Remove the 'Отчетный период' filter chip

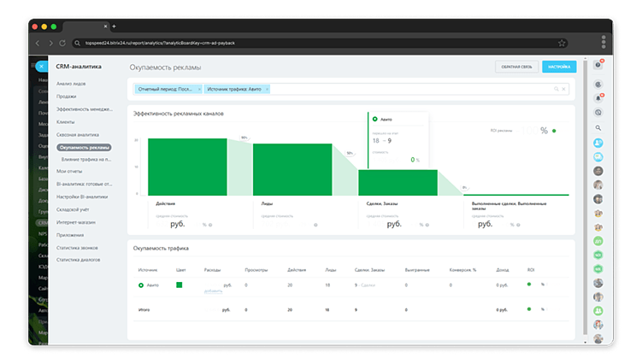(199, 89)
